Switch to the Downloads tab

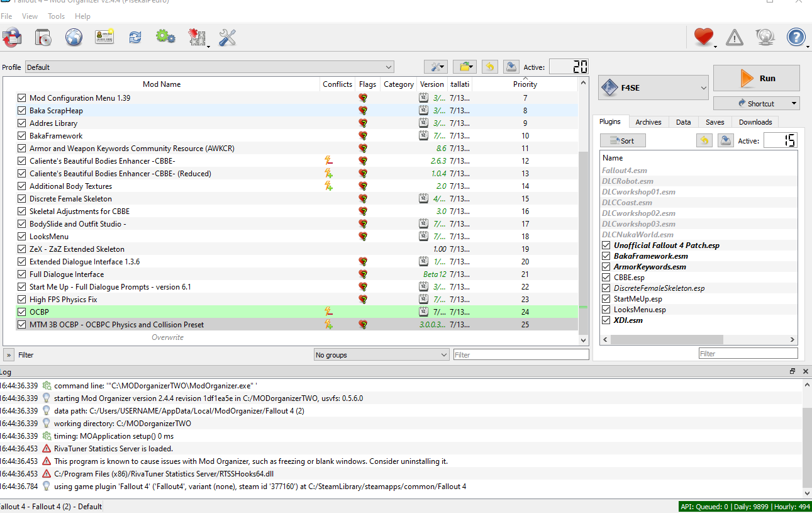click(x=755, y=122)
